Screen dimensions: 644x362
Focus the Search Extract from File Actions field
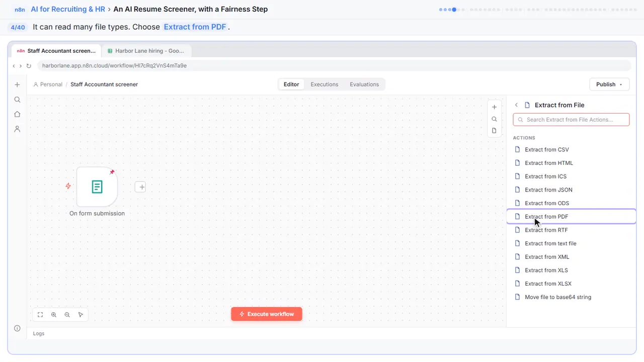point(571,120)
